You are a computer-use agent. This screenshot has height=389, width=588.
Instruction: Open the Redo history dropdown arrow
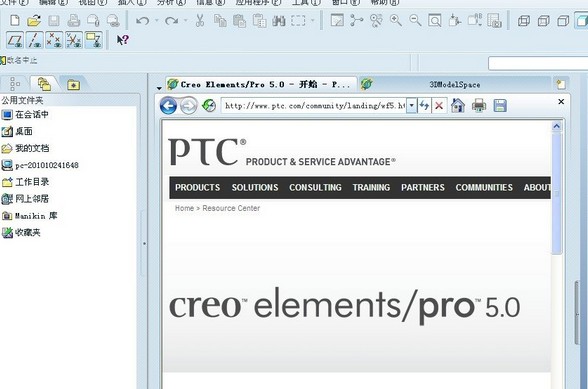pyautogui.click(x=185, y=20)
